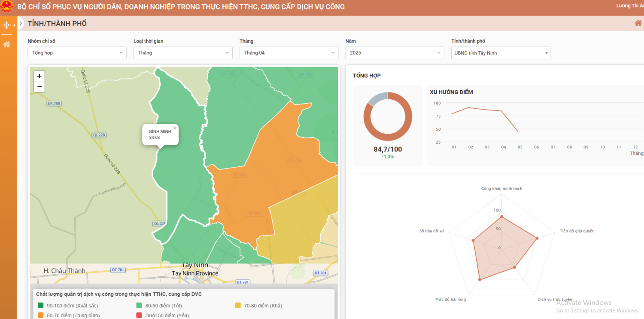Click the 84,7/100 score text

(x=388, y=150)
